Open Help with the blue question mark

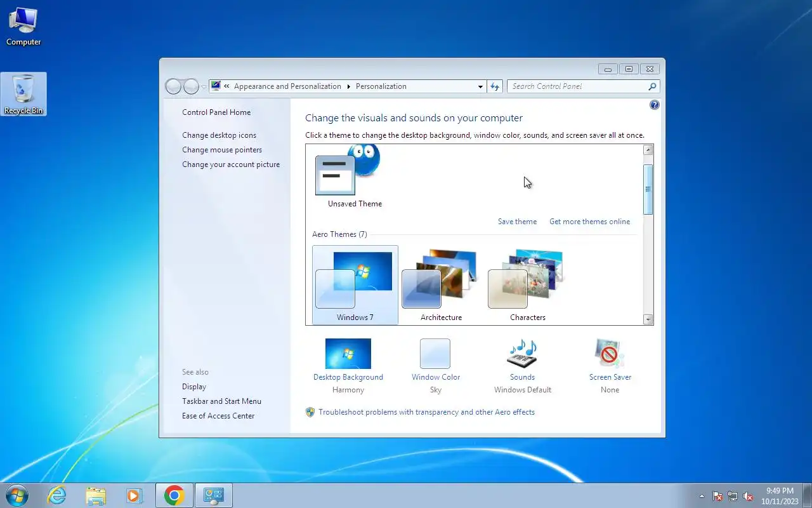point(655,105)
